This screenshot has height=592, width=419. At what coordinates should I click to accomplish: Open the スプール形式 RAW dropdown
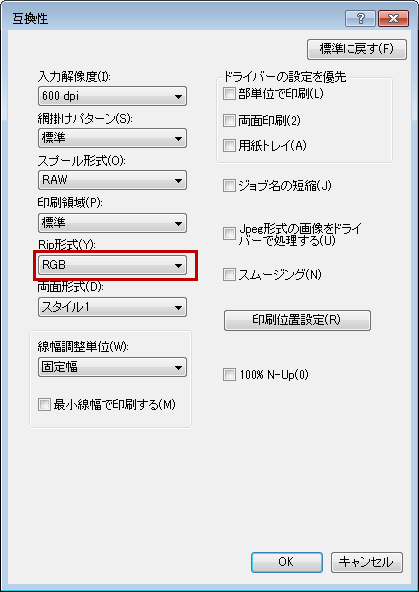pos(112,180)
